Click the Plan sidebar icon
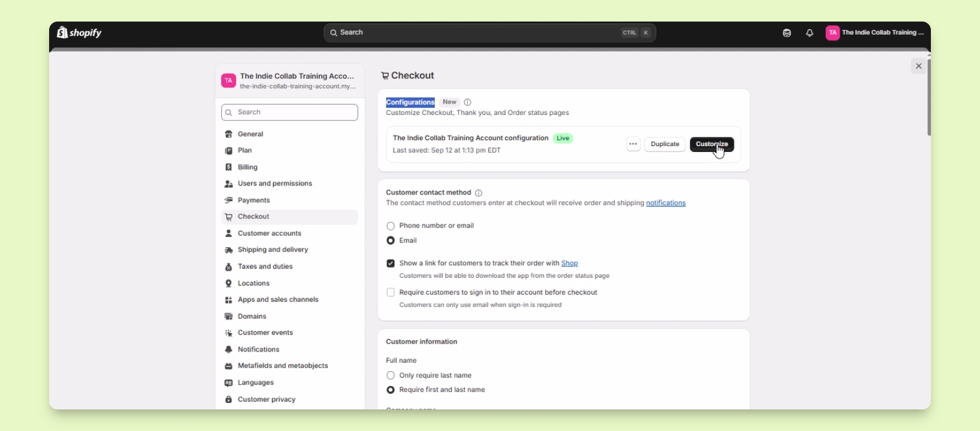980x431 pixels. tap(228, 151)
